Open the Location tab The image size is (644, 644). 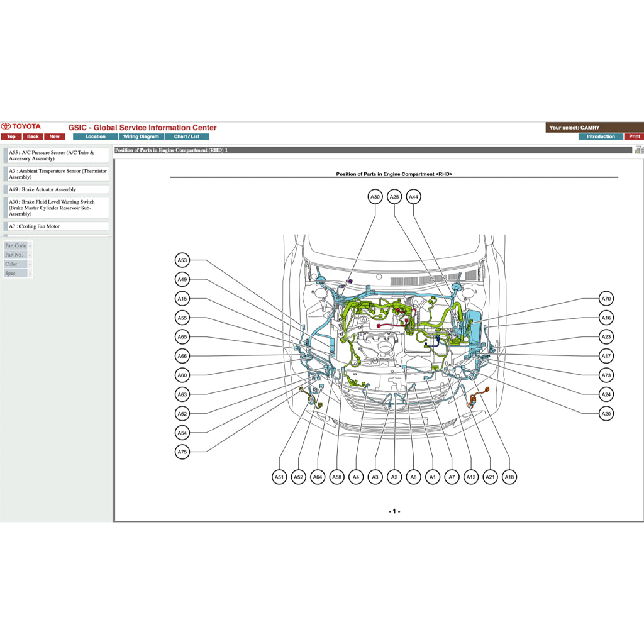coord(96,136)
